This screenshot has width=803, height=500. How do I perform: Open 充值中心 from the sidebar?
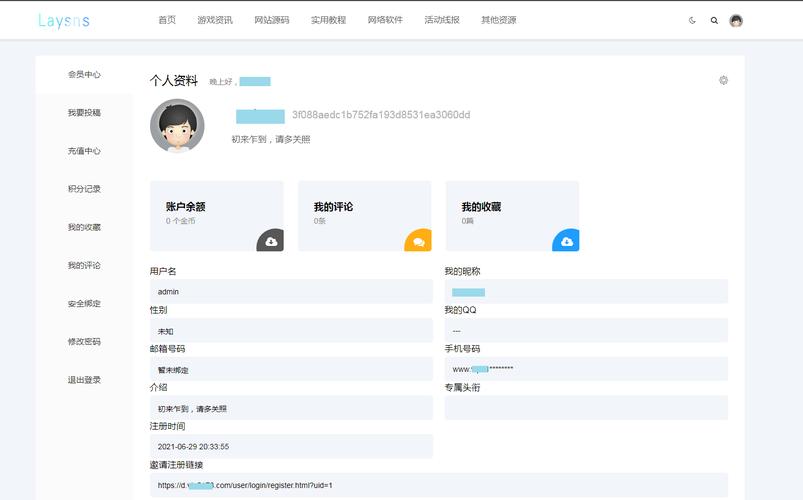(84, 151)
